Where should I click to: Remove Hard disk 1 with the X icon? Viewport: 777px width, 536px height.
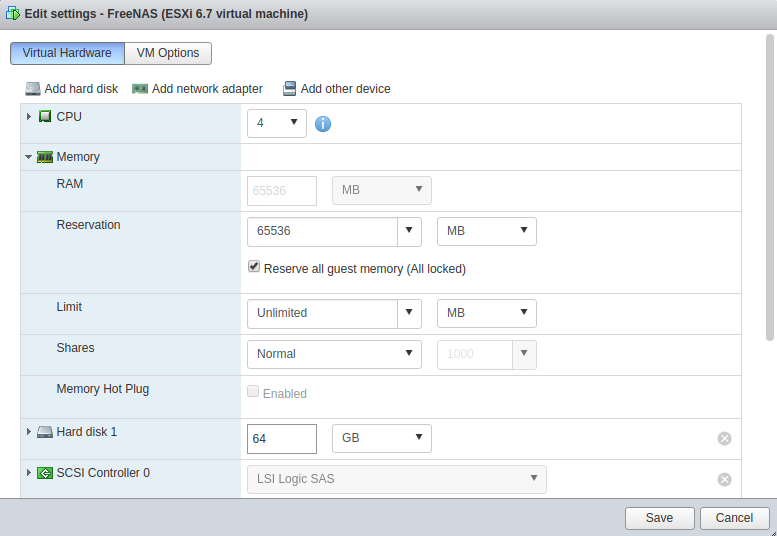point(724,438)
